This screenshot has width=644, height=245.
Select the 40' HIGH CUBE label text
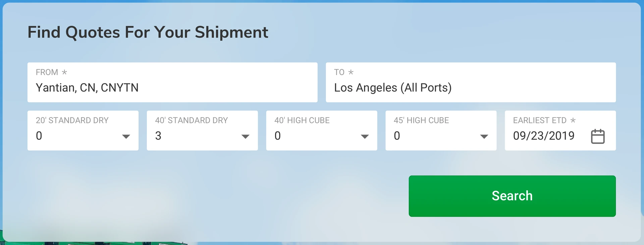click(302, 120)
